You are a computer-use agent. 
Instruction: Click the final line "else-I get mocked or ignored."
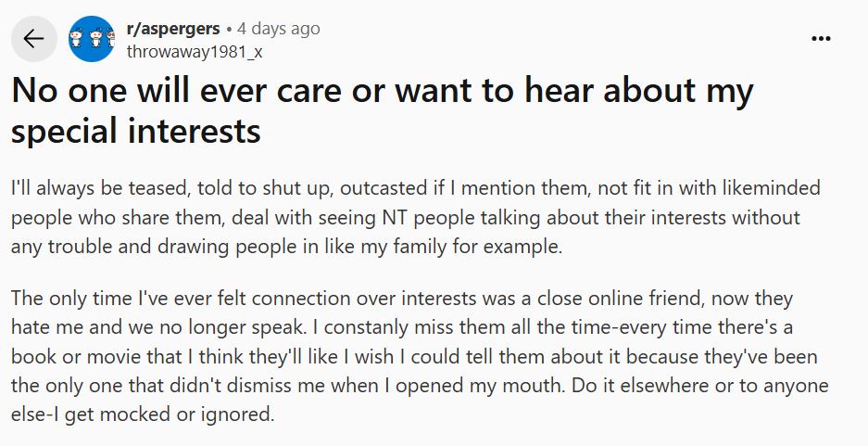tap(143, 414)
